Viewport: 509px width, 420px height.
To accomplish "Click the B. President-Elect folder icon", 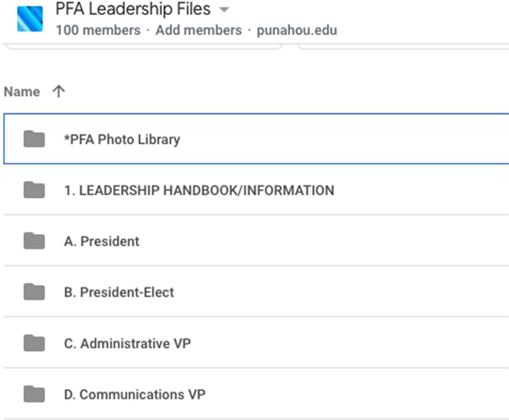I will tap(34, 292).
